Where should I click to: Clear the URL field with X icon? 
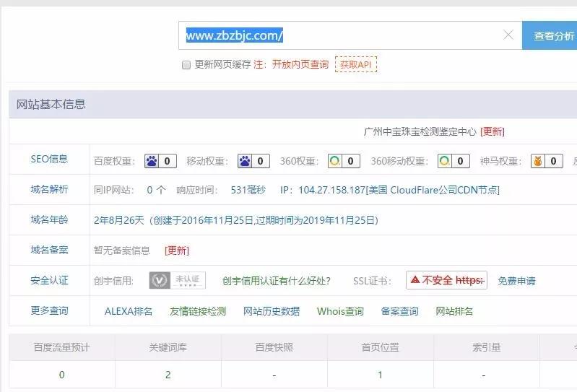tap(508, 35)
